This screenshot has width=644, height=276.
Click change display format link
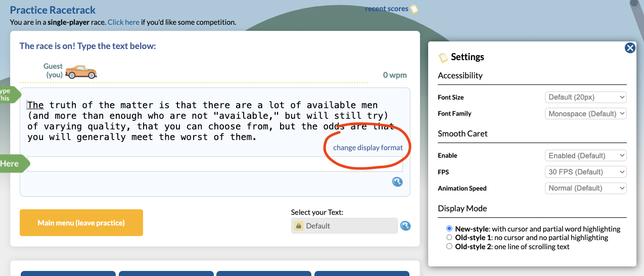pos(368,148)
